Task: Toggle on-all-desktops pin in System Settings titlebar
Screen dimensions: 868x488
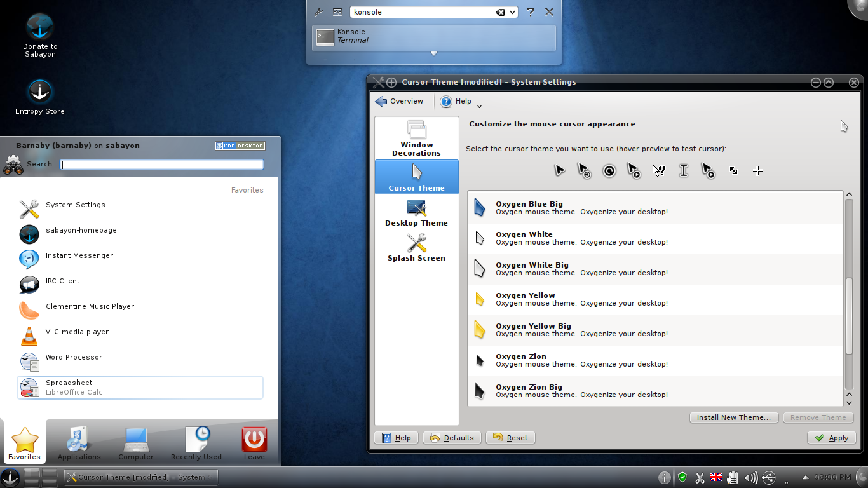Action: [391, 82]
